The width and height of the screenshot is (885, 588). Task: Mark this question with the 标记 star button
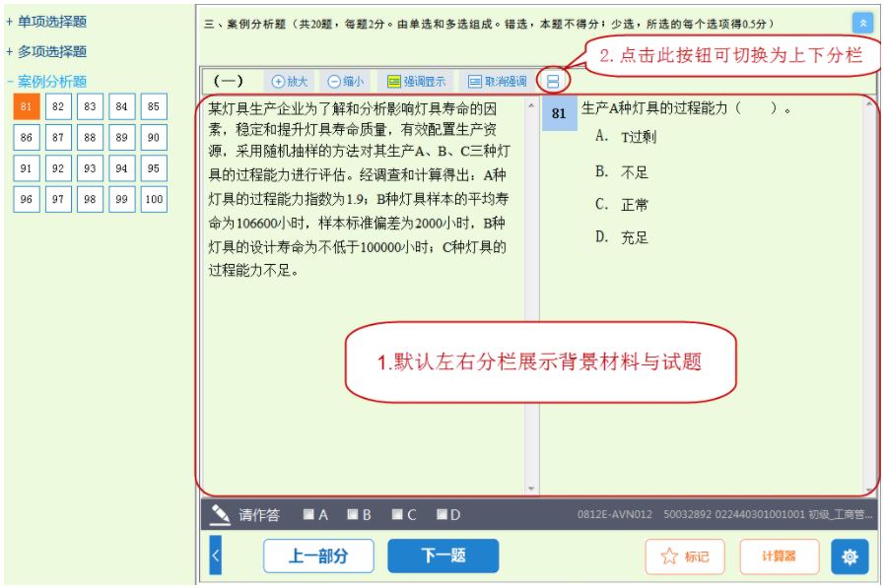point(685,556)
